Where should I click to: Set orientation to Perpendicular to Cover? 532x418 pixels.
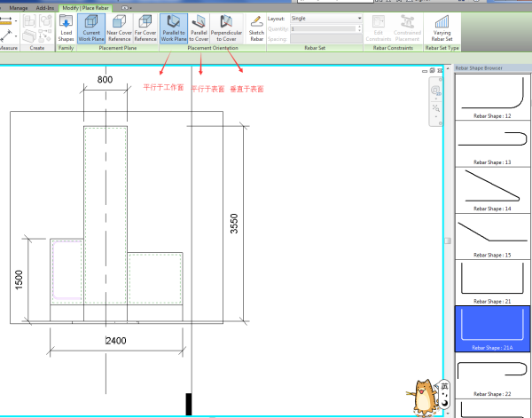226,28
